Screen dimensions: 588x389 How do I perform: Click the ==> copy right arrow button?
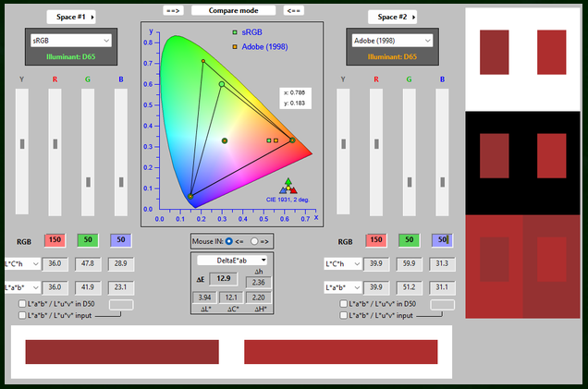pos(173,10)
